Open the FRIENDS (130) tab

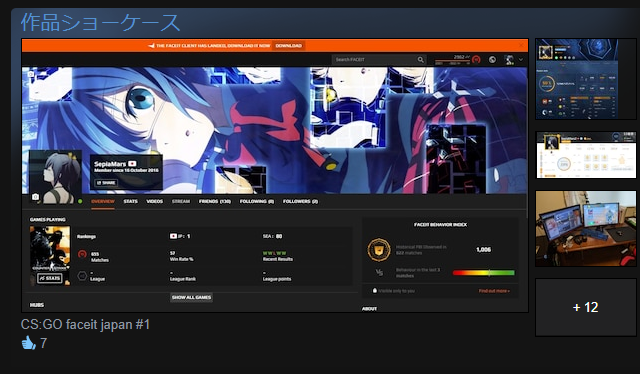(x=215, y=201)
